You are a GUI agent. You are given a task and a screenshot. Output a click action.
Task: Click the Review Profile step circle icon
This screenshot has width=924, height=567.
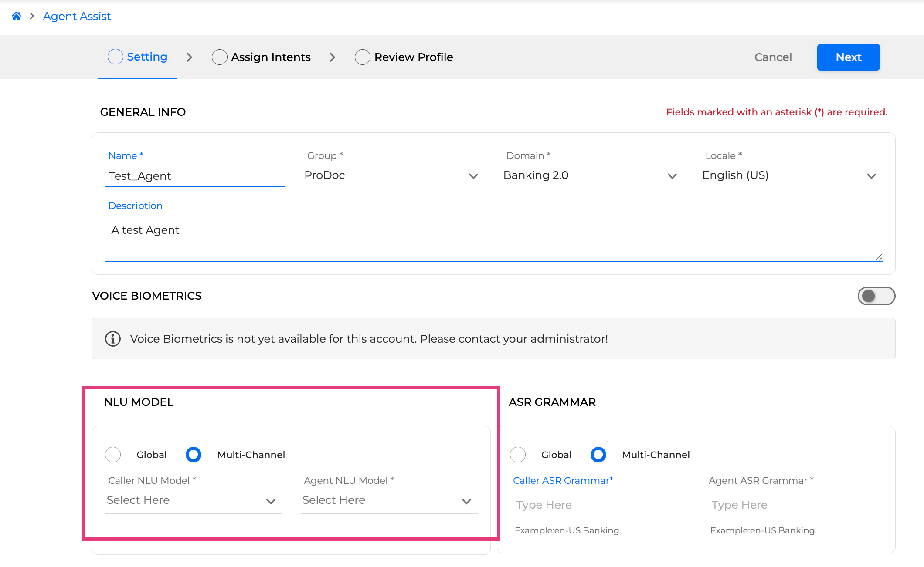click(363, 57)
